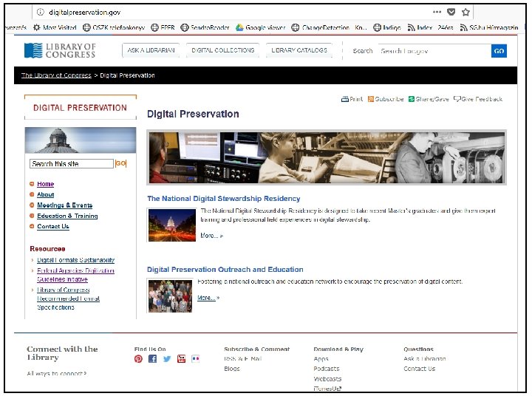Follow The Library of Congress breadcrumb link
Image resolution: width=532 pixels, height=399 pixels.
coord(56,75)
